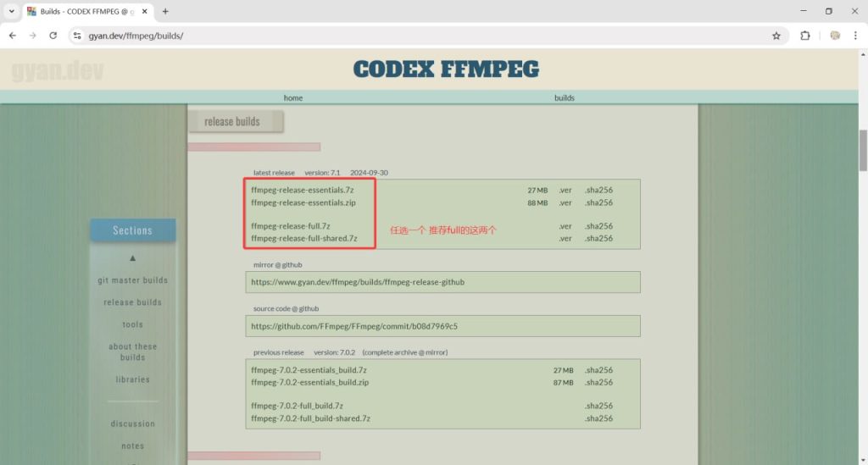Open a new tab with plus button
This screenshot has height=465, width=868.
pyautogui.click(x=165, y=11)
